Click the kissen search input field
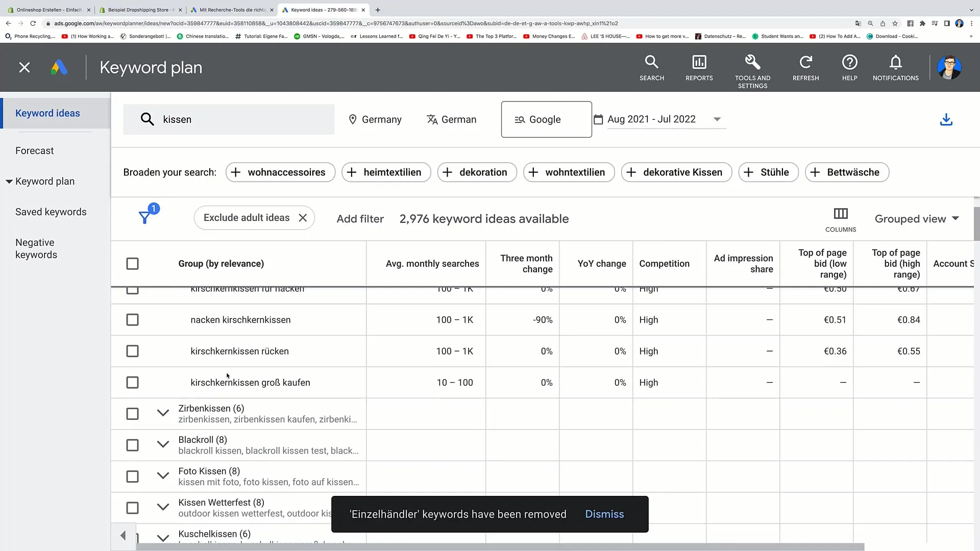The height and width of the screenshot is (551, 980). coord(237,119)
